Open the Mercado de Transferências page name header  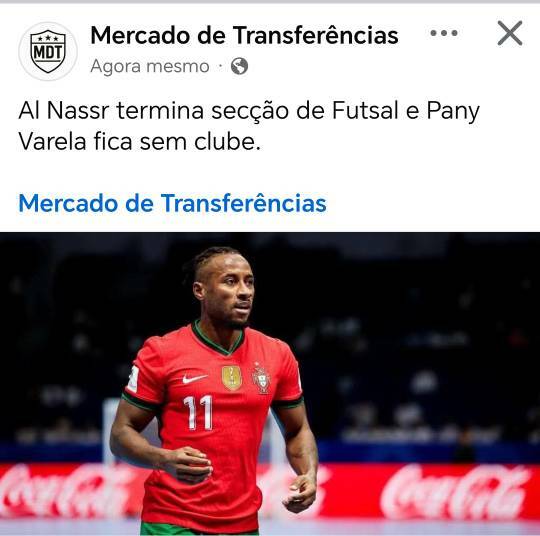click(244, 35)
